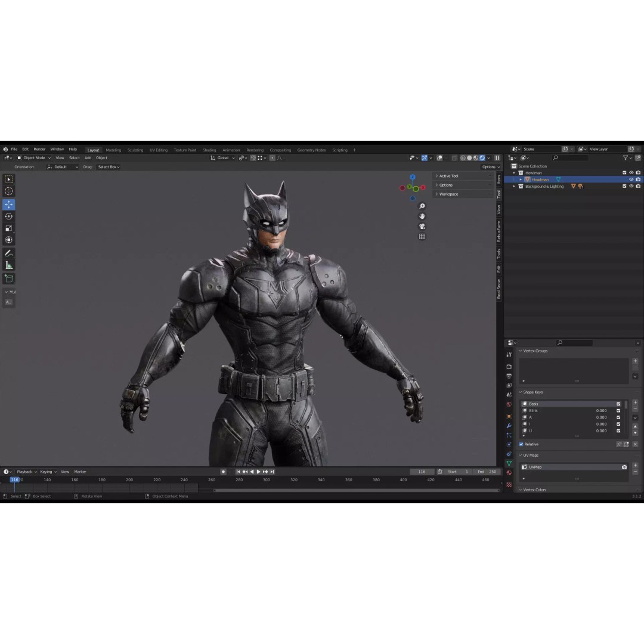
Task: Open the Physics properties tab
Action: point(509,444)
